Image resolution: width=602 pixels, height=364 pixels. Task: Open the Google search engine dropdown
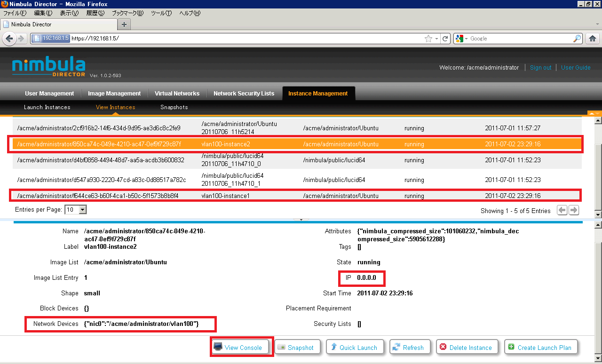[x=462, y=39]
